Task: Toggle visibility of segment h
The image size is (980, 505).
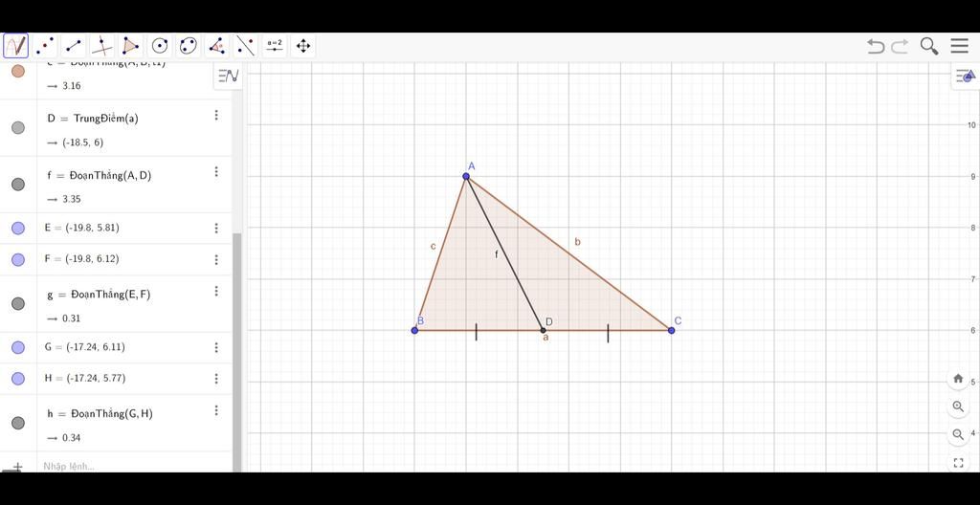Action: [x=18, y=423]
